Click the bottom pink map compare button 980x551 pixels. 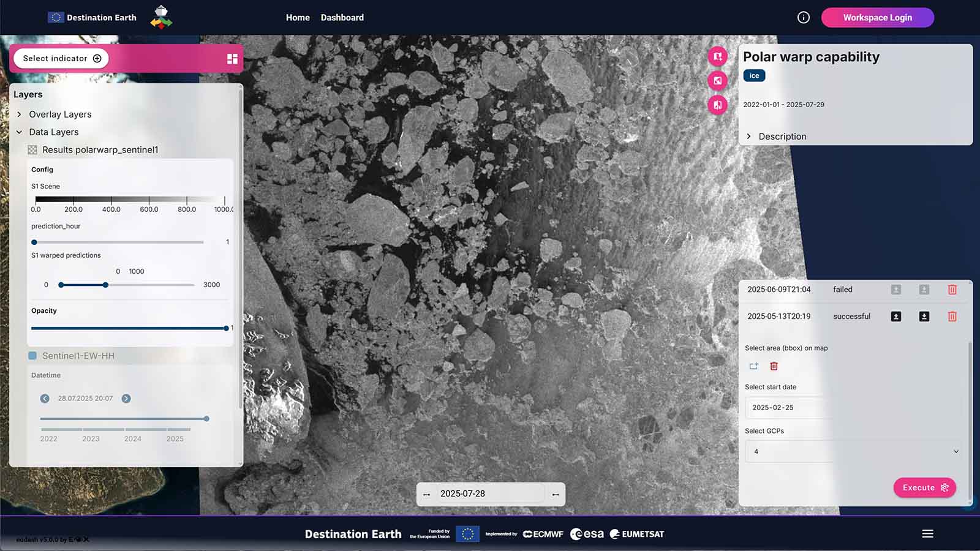(x=717, y=105)
